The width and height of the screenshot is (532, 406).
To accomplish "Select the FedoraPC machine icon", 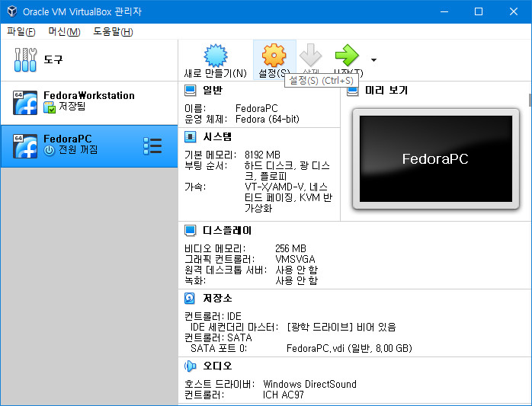I will click(25, 146).
